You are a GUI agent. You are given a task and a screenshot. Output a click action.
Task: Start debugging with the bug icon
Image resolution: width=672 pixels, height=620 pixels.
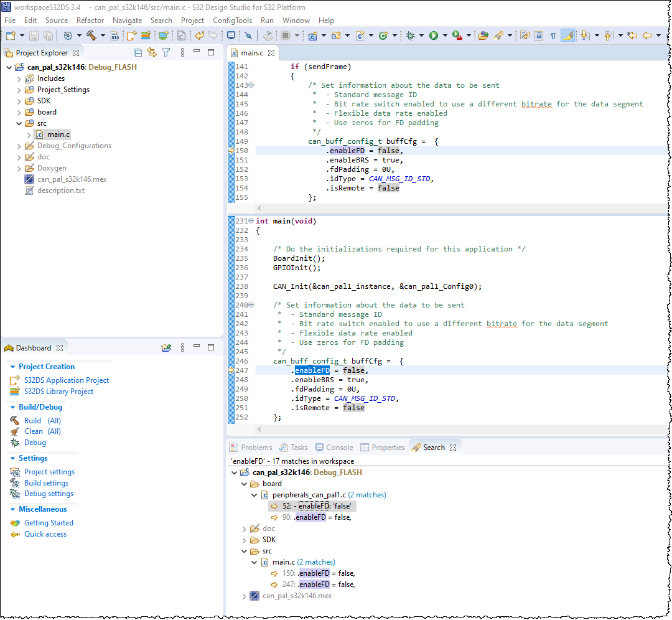[410, 35]
